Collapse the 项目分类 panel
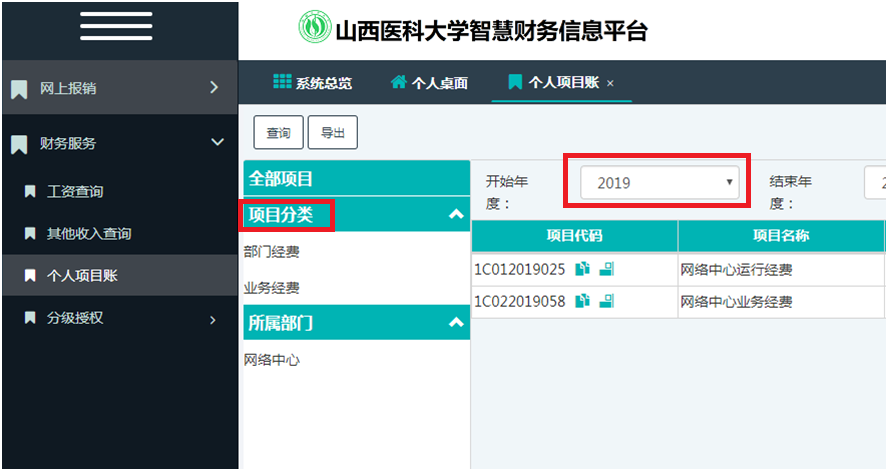888x471 pixels. [456, 214]
